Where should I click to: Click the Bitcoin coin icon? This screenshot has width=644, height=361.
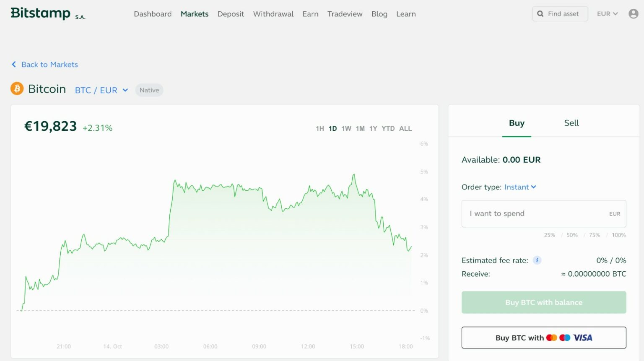(17, 88)
